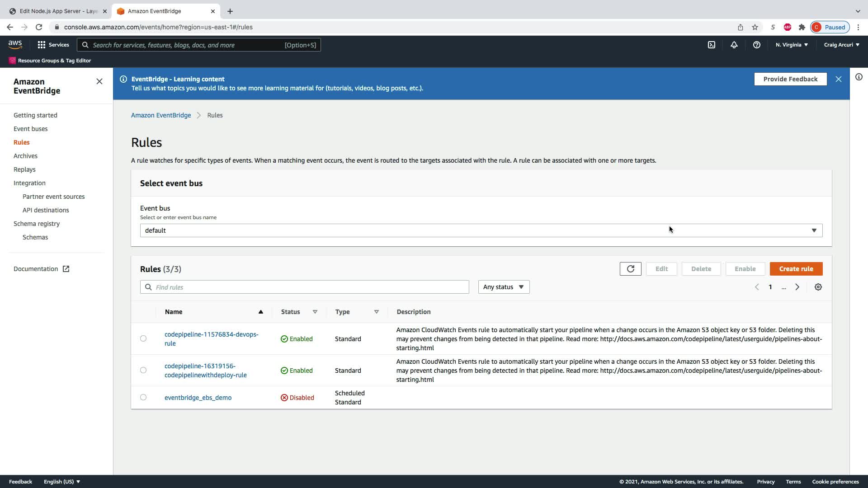Click the Create rule button
This screenshot has height=488, width=868.
coord(796,269)
